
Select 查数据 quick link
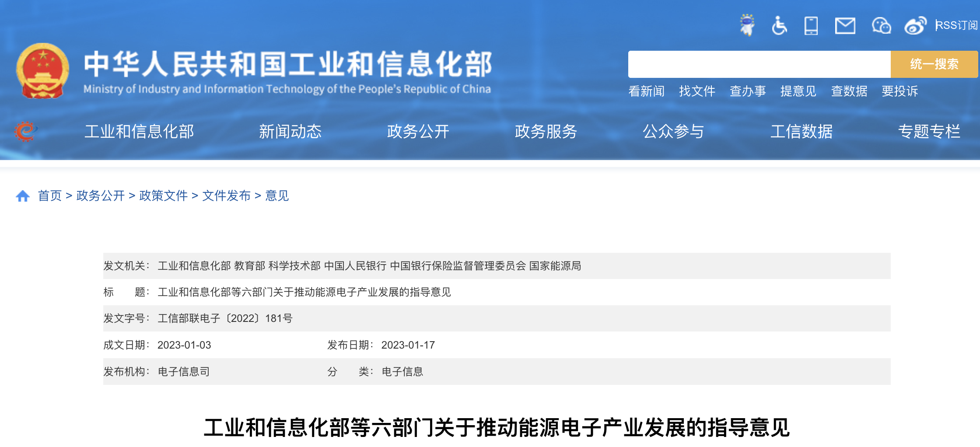(x=849, y=91)
